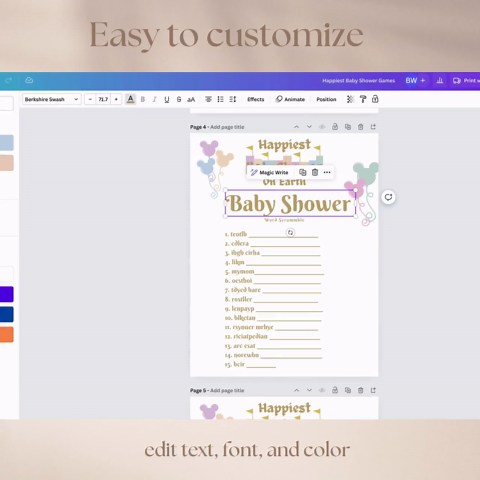This screenshot has width=480, height=480.
Task: Click the 71.7 font size field
Action: (x=103, y=99)
